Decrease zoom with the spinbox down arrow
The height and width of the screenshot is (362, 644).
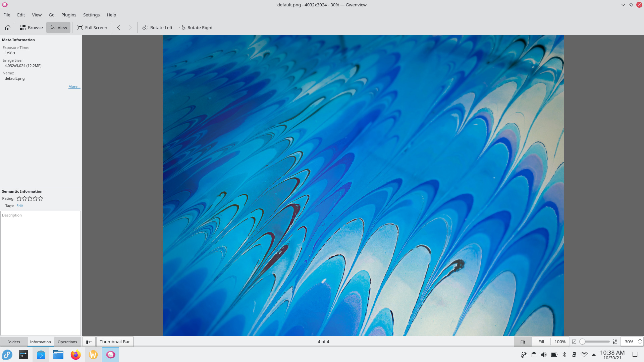pyautogui.click(x=640, y=344)
